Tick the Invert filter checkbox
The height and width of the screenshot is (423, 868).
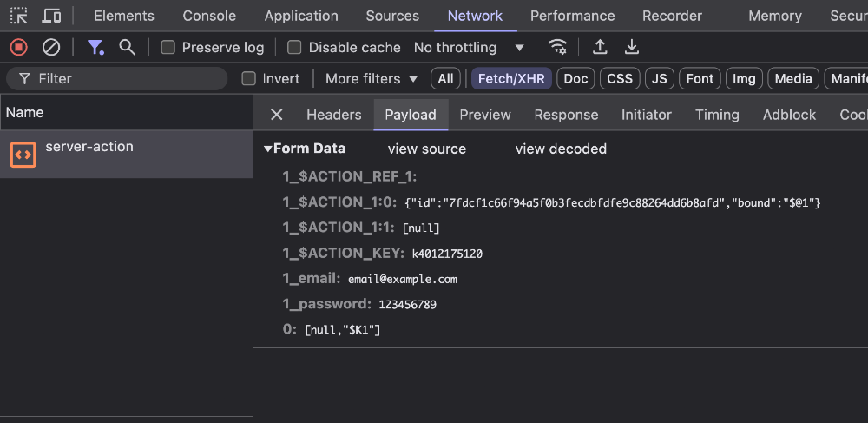(249, 79)
